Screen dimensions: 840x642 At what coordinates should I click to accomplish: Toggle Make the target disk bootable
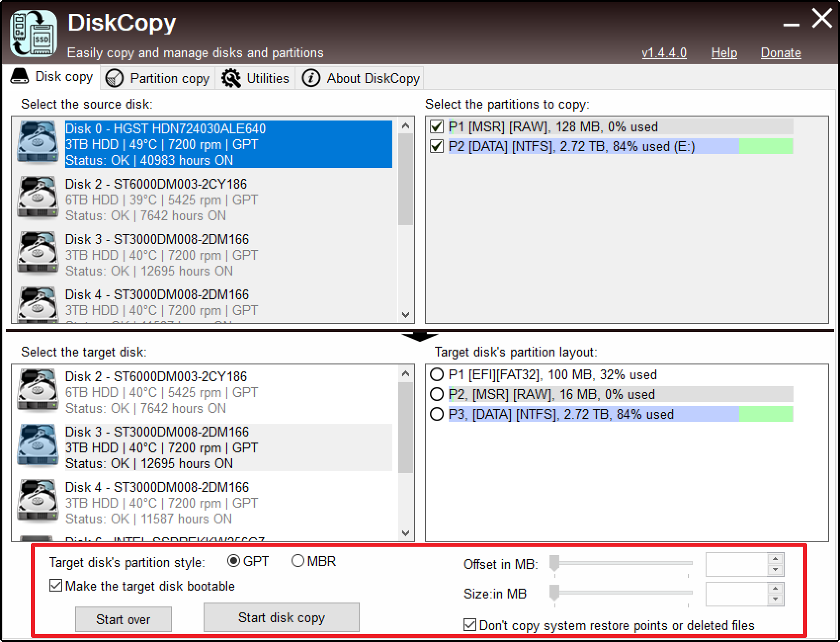(56, 586)
